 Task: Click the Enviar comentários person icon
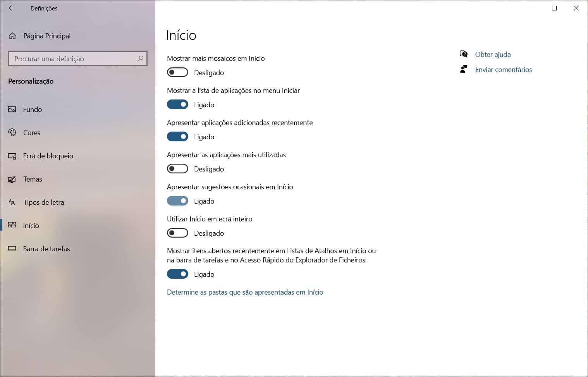coord(463,69)
